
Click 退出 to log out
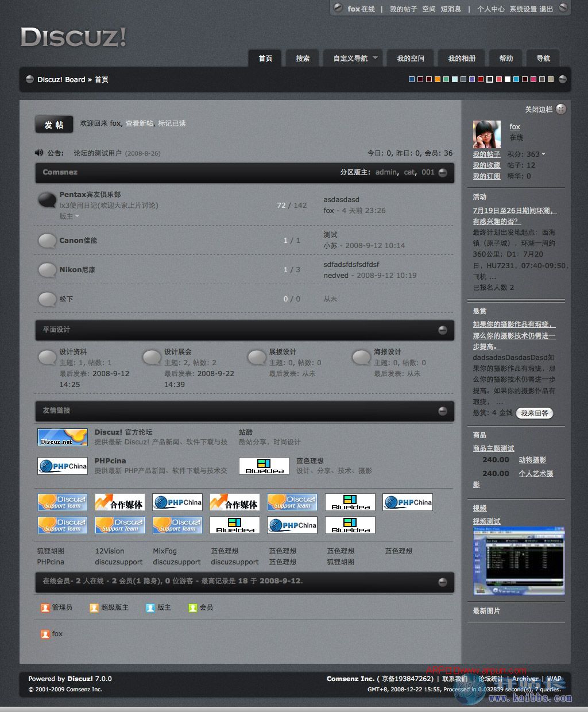click(x=546, y=9)
